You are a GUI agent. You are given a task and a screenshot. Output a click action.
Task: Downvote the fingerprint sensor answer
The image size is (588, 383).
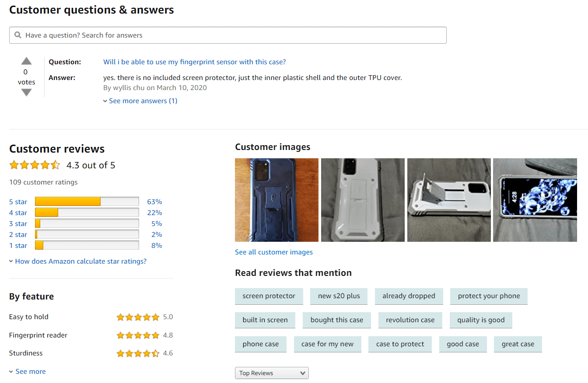click(26, 92)
